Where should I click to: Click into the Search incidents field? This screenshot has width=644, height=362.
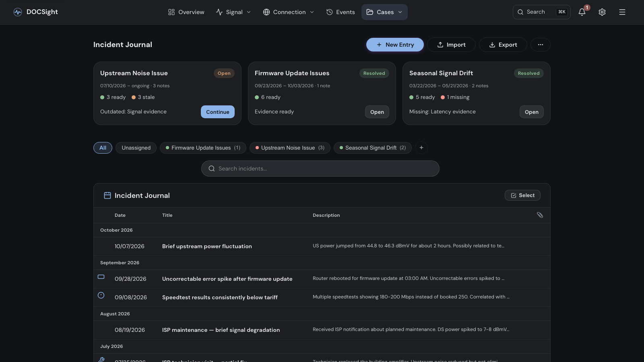pos(320,169)
